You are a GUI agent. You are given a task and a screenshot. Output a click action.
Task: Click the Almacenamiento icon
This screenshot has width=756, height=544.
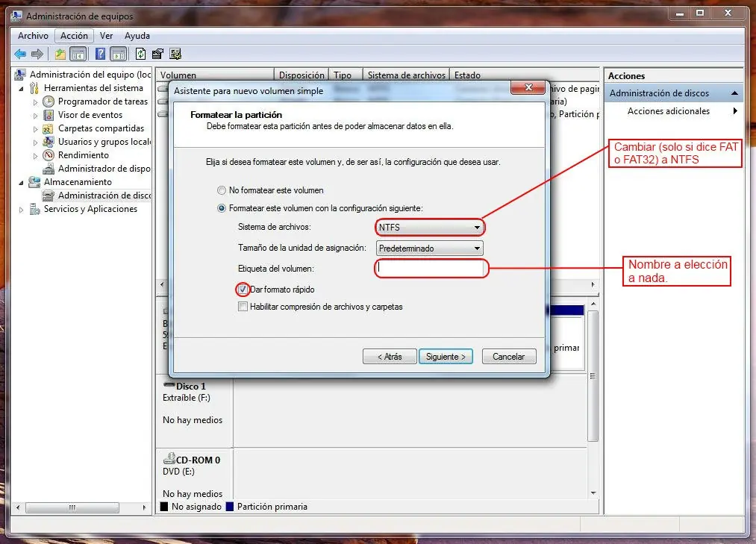point(34,182)
